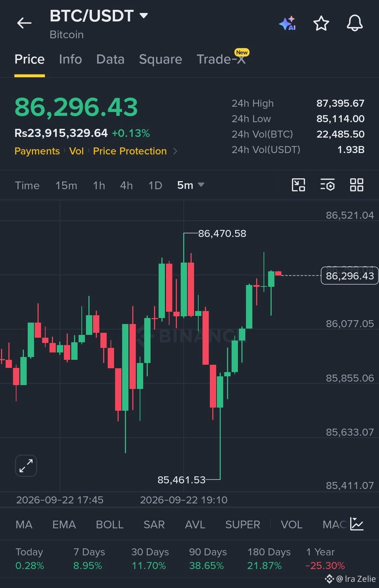Viewport: 379px width, 588px height.
Task: Open the Payments link
Action: click(x=37, y=151)
